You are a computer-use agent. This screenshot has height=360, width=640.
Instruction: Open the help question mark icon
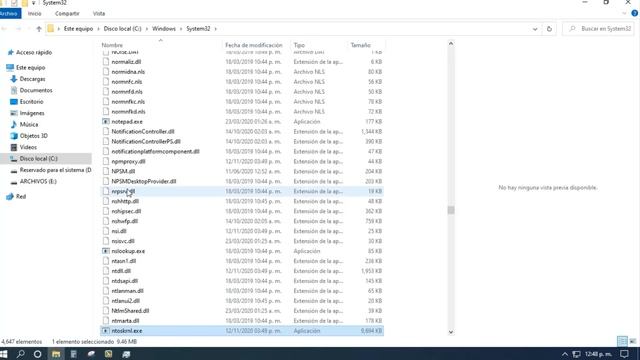tap(635, 13)
